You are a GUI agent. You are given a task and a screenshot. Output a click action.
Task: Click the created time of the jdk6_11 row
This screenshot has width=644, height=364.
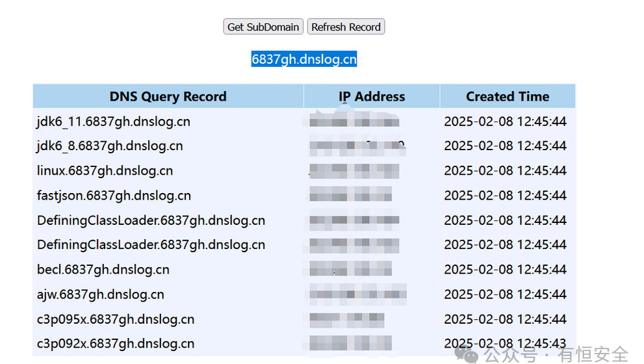click(x=505, y=122)
